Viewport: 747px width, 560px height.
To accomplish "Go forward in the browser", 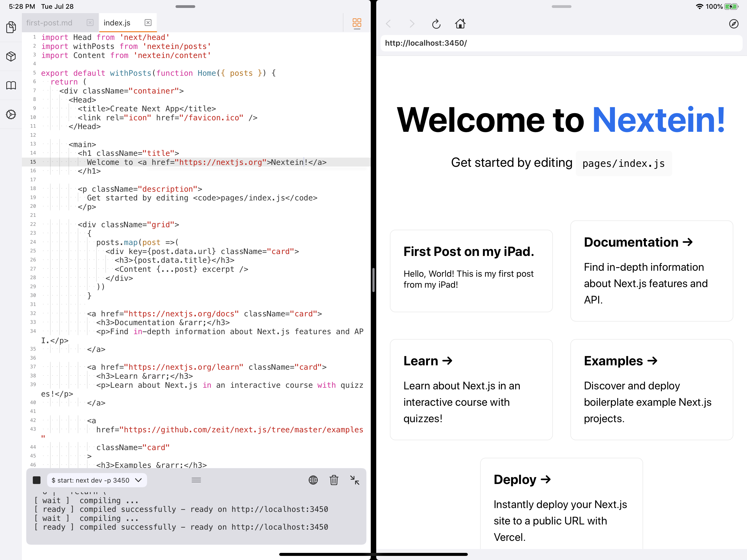I will tap(412, 24).
